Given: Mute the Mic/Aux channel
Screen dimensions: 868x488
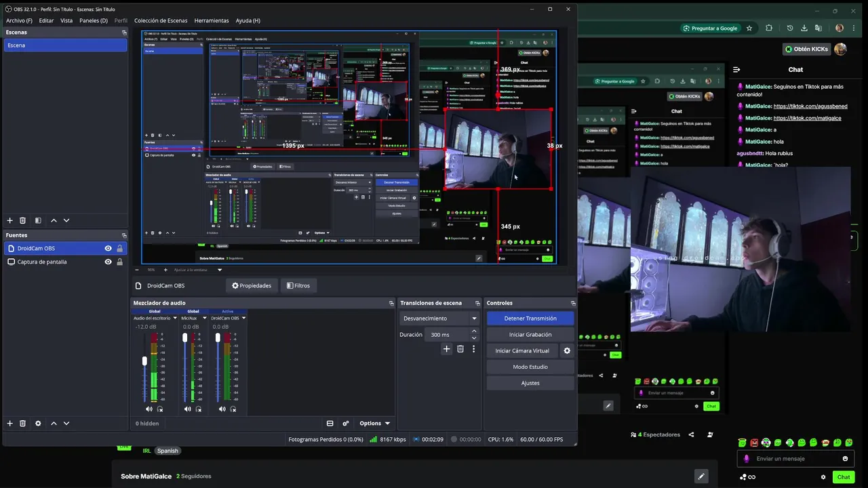Looking at the screenshot, I should click(187, 409).
